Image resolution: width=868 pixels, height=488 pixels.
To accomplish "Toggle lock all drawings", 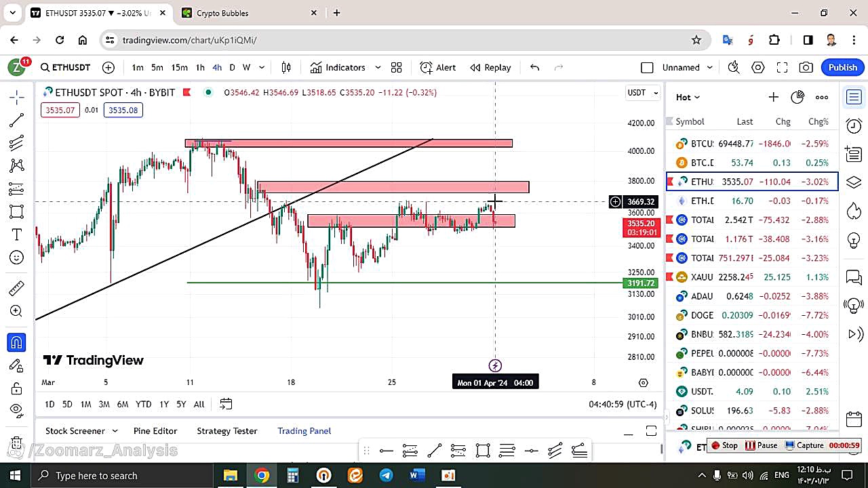I will click(17, 388).
